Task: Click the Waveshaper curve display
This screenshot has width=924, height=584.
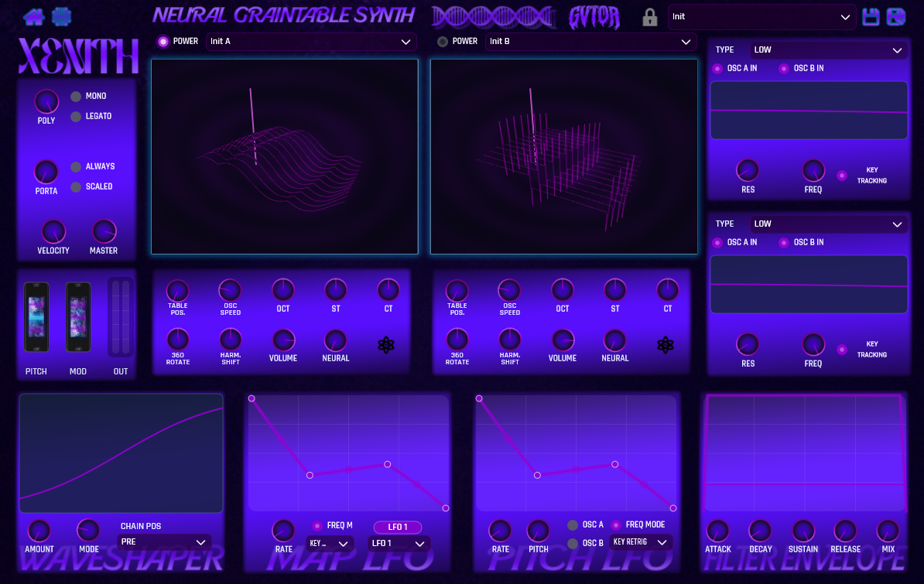Action: (121, 453)
